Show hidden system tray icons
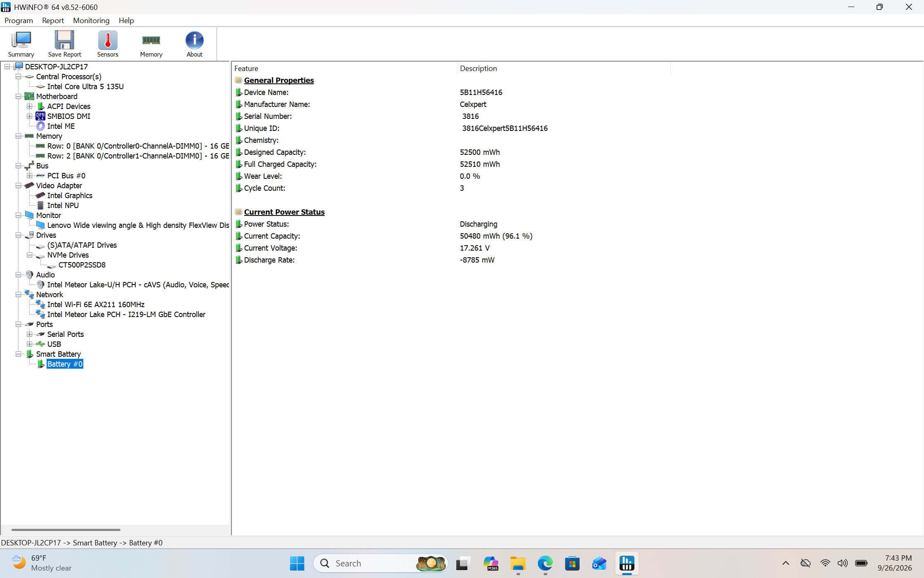Viewport: 924px width, 578px height. click(786, 563)
